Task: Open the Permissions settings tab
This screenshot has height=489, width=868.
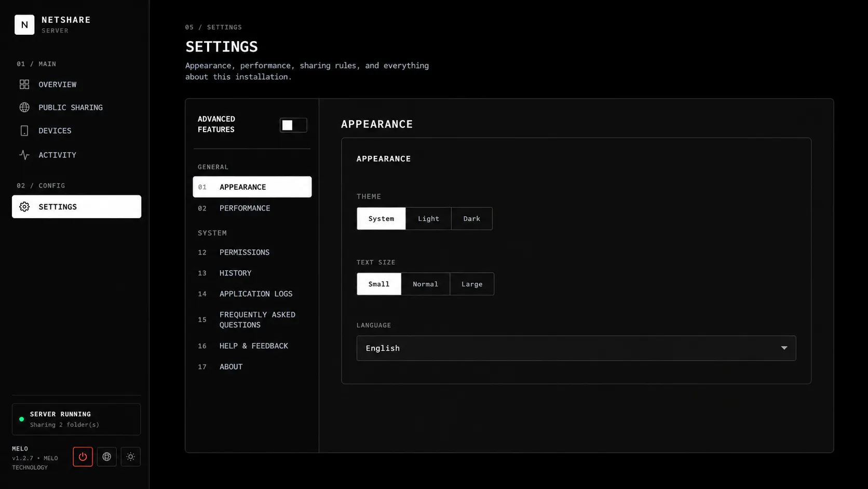Action: point(252,253)
